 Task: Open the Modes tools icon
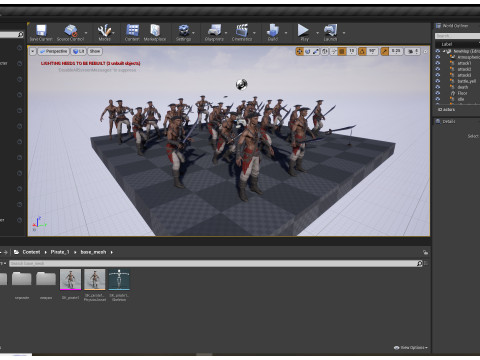pos(104,31)
